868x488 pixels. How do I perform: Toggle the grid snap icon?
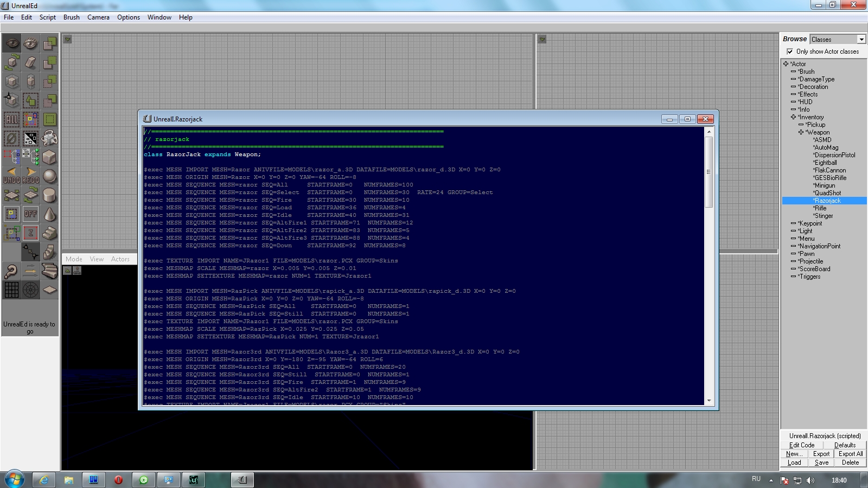click(x=12, y=290)
